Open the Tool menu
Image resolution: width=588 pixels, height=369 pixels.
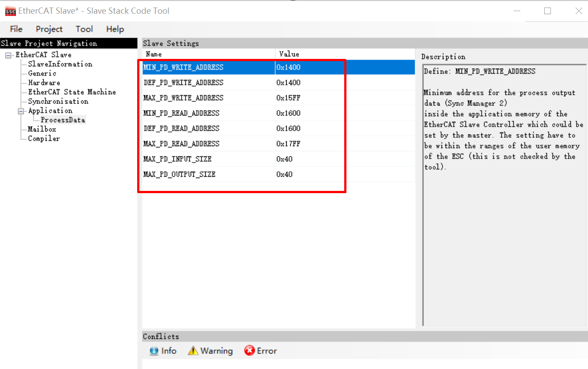84,29
